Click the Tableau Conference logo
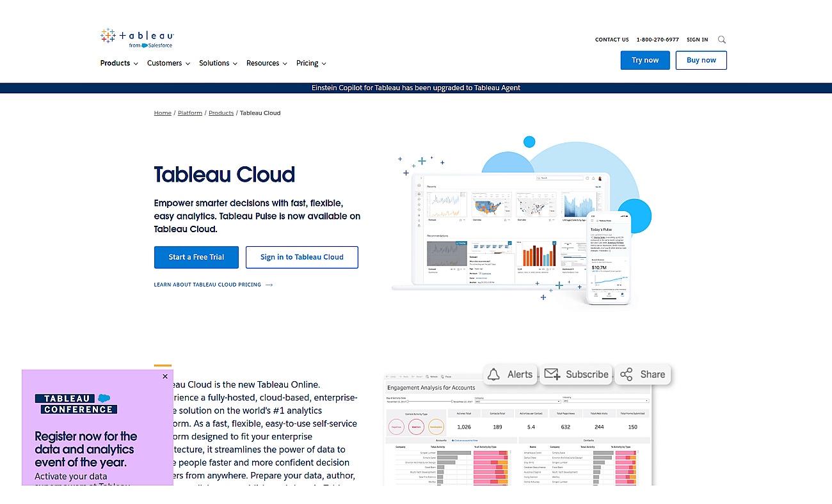The height and width of the screenshot is (504, 832). (76, 404)
